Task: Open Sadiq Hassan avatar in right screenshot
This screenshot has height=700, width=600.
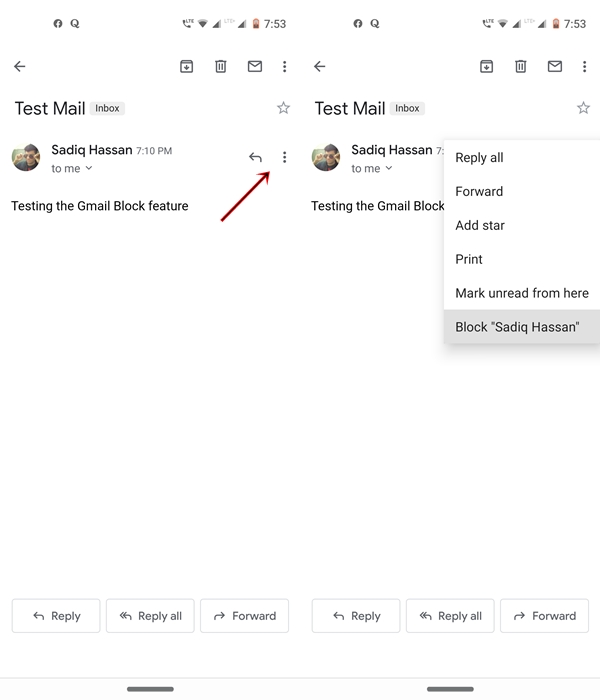Action: (x=326, y=157)
